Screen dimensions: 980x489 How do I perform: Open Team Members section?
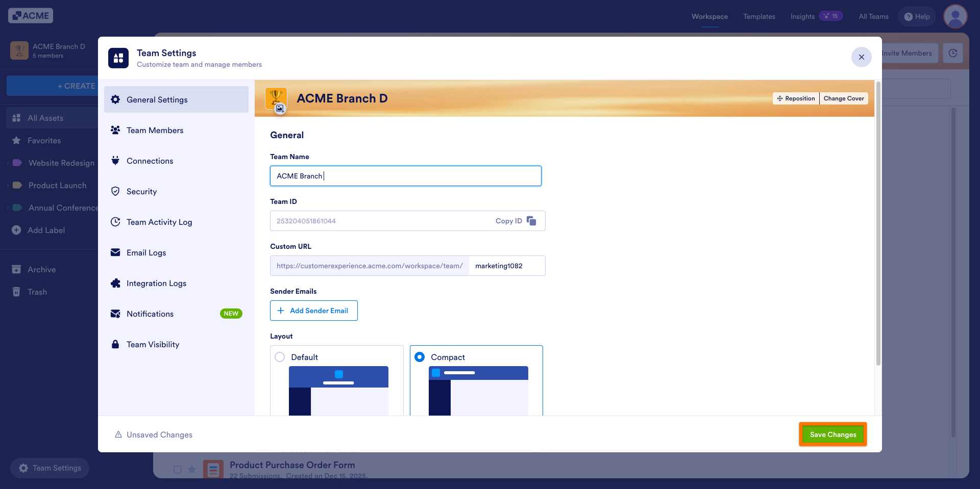point(176,130)
